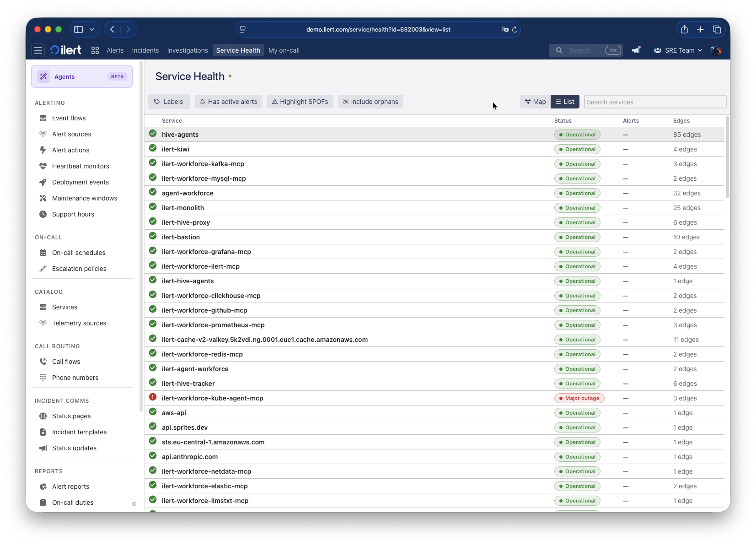Viewport: 756px width, 546px height.
Task: Click the browser address bar
Action: [x=378, y=29]
